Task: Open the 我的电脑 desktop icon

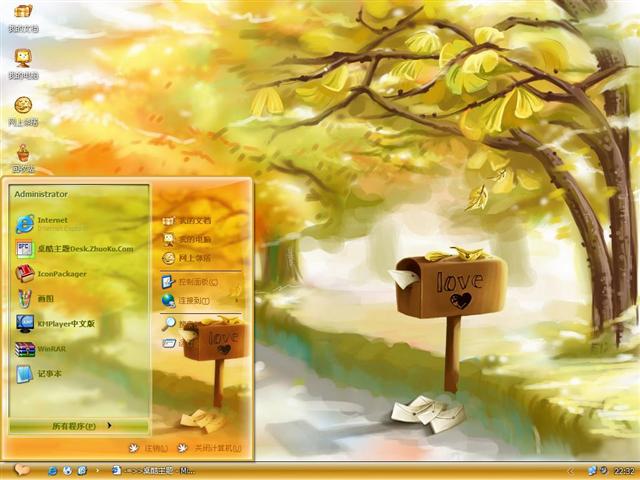Action: [x=23, y=64]
